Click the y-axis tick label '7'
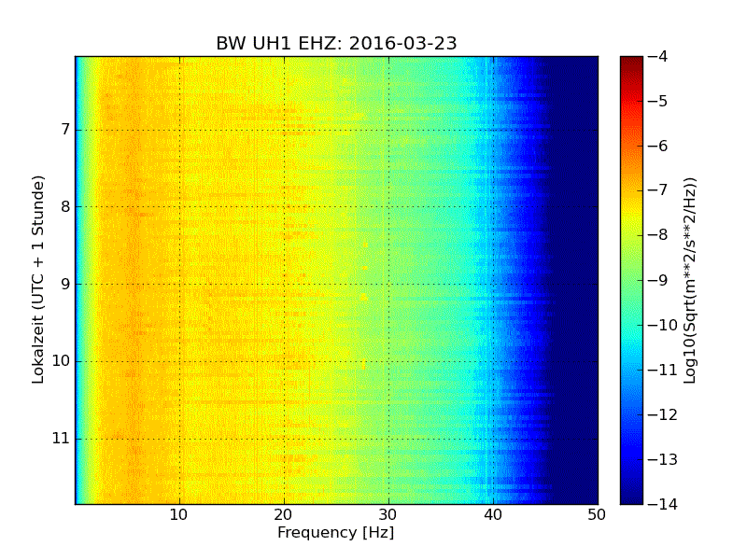 (64, 130)
